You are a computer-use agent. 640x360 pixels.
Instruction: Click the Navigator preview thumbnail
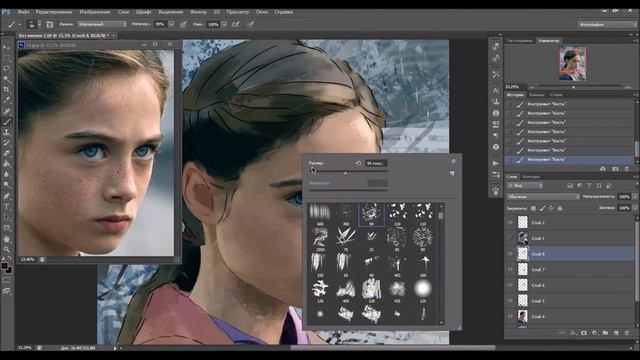(572, 63)
